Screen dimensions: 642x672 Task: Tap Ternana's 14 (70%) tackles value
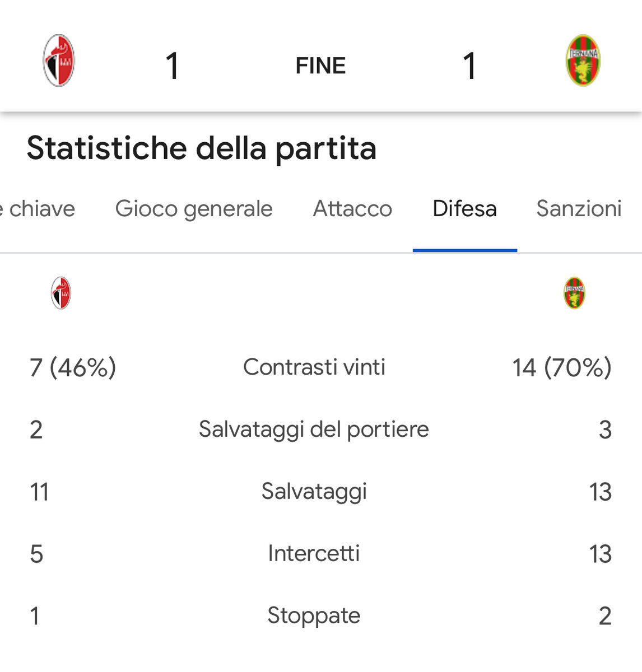(x=562, y=368)
